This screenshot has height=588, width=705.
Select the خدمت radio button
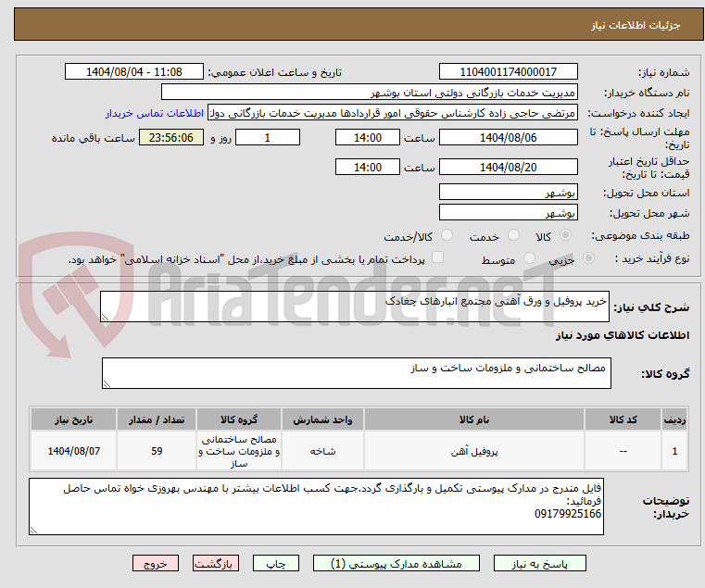pos(513,234)
